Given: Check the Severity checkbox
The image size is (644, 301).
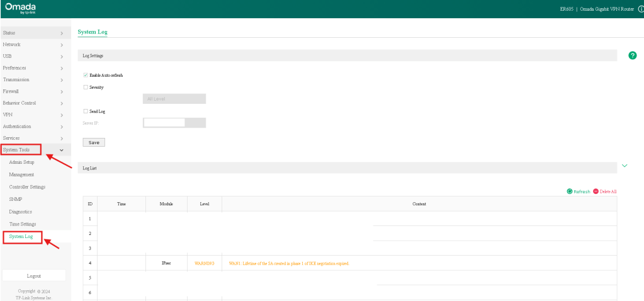Looking at the screenshot, I should 86,87.
